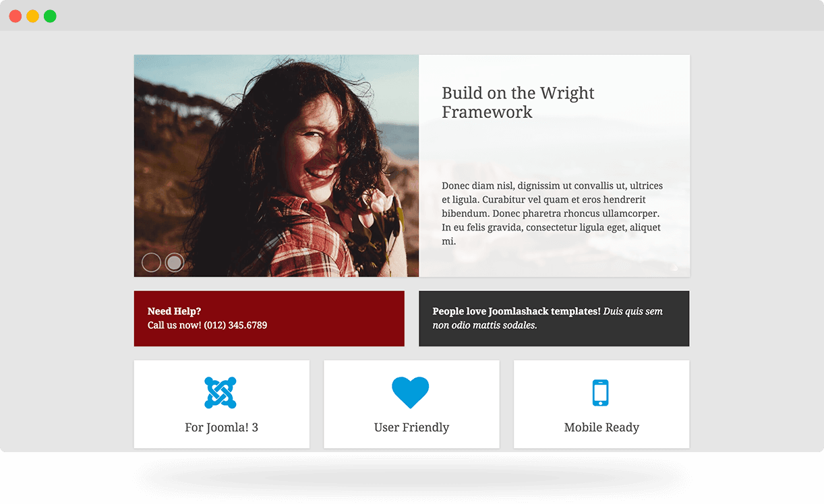Viewport: 824px width, 504px height.
Task: Close the window with the red button
Action: (x=16, y=16)
